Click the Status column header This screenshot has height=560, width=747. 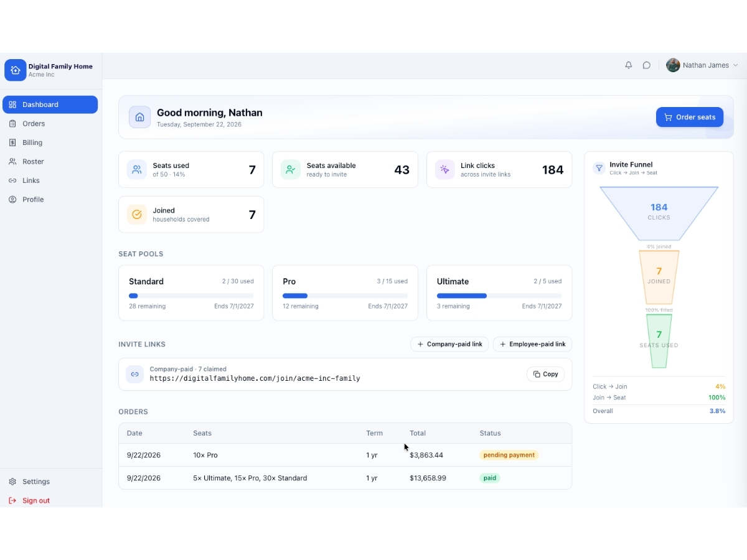pyautogui.click(x=490, y=433)
